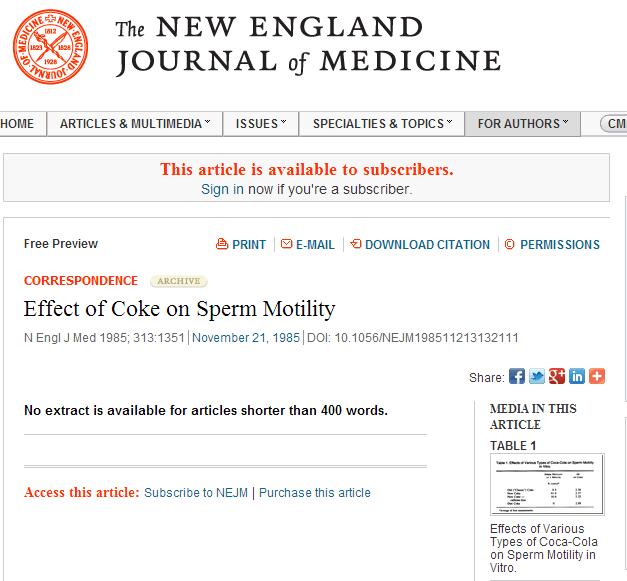Viewport: 627px width, 581px height.
Task: Share via Google Plus icon
Action: (557, 377)
